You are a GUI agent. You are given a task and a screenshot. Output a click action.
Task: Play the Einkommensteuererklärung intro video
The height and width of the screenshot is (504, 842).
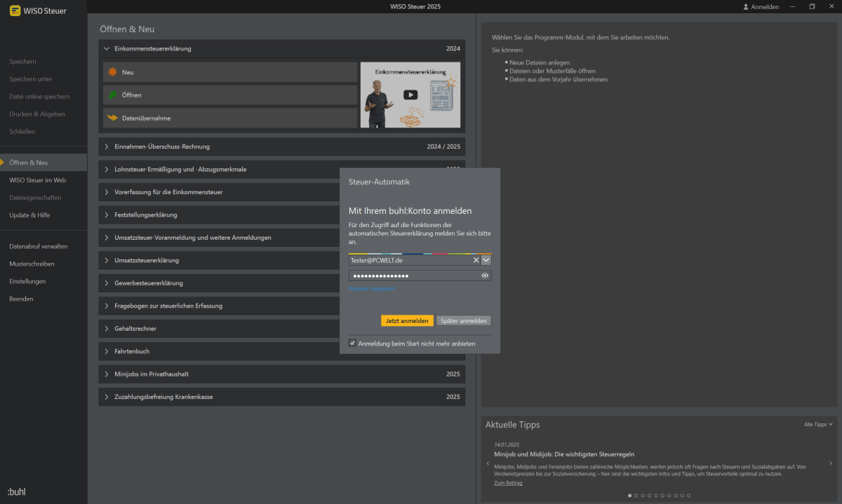410,95
